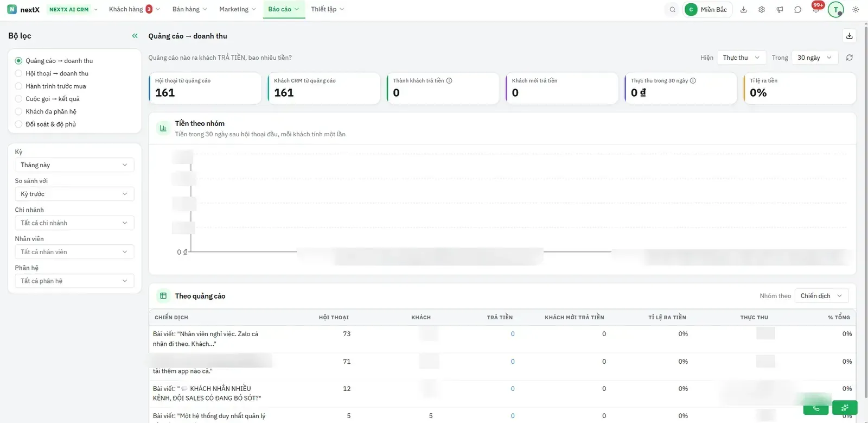Select Khách đa phân hệ radio
The height and width of the screenshot is (423, 868).
18,111
